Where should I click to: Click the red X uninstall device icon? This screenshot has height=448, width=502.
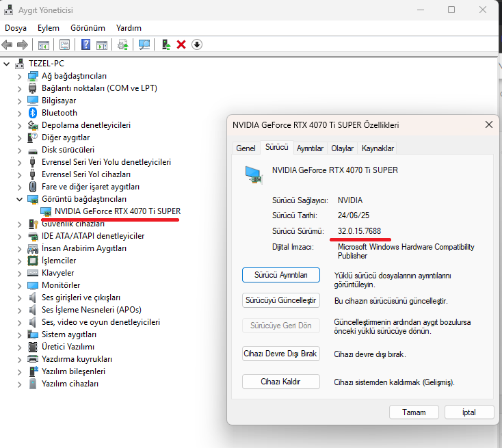point(181,45)
